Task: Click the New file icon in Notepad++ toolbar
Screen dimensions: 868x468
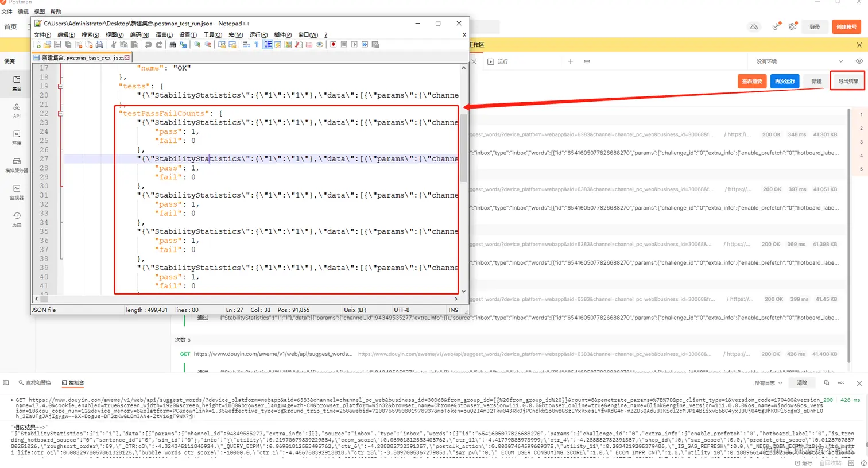Action: click(x=37, y=45)
